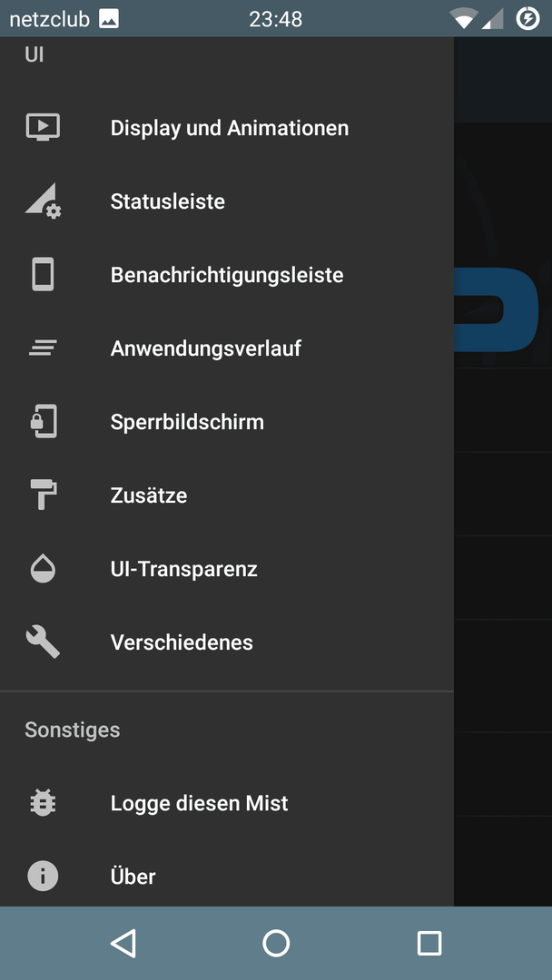Choose the UI-Transparenz entry
Screen dimensions: 552x980
(227, 569)
